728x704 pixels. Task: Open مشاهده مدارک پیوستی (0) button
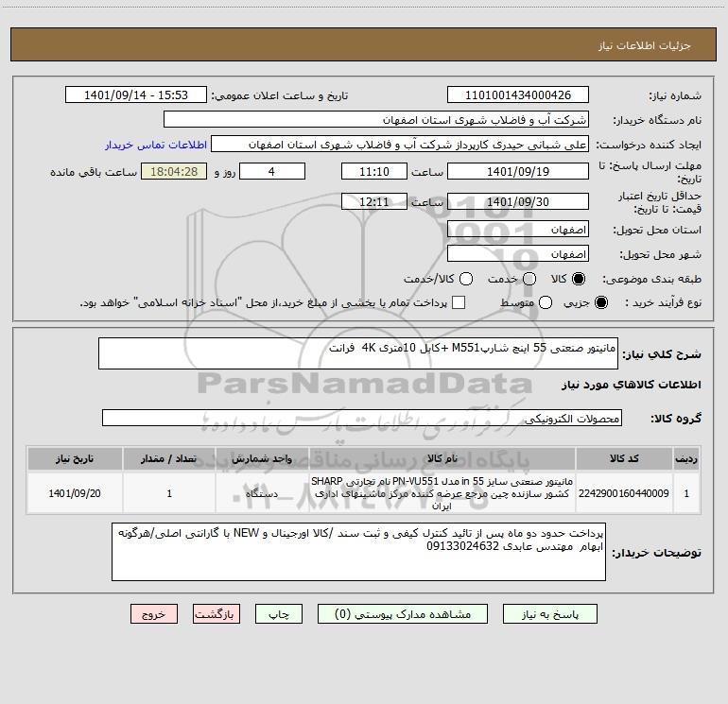(403, 614)
